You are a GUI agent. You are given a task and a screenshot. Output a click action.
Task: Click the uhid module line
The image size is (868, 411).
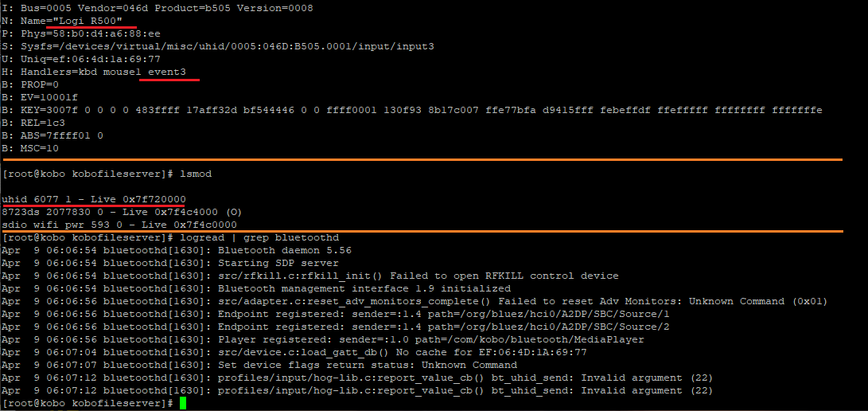94,199
